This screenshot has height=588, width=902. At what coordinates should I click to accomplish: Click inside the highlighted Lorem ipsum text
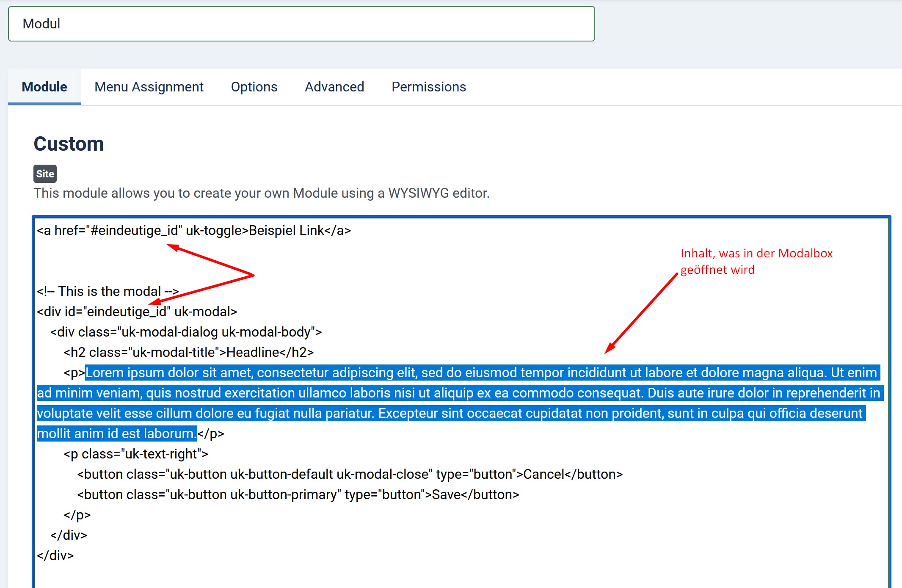pos(459,393)
